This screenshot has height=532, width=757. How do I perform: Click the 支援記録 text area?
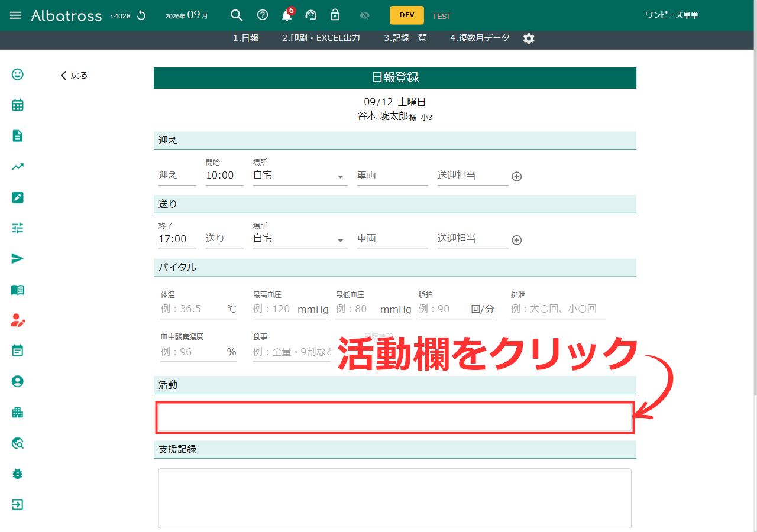(394, 498)
